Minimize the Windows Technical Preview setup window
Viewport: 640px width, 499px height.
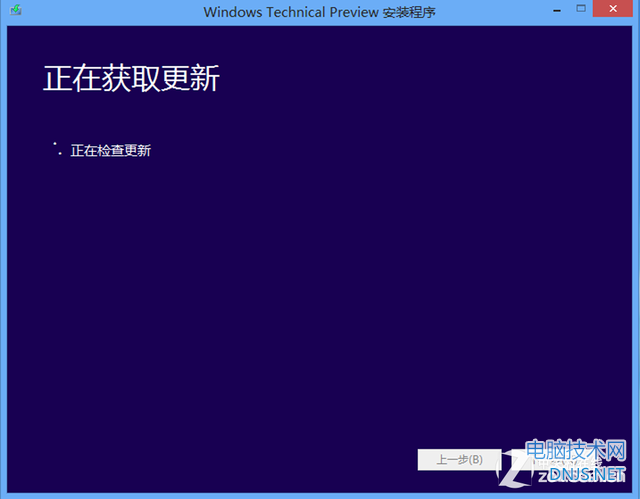pyautogui.click(x=557, y=9)
